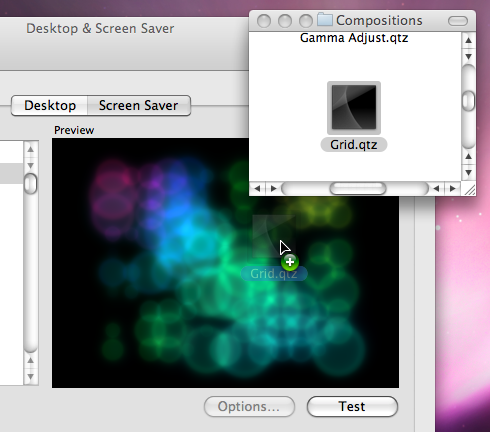Image resolution: width=490 pixels, height=432 pixels.
Task: Click Compositions horizontal scrollbar thumb
Action: (x=358, y=189)
